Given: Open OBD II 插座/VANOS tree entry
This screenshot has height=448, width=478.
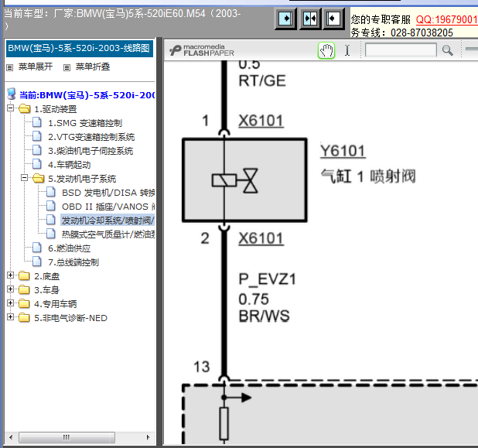Looking at the screenshot, I should point(108,207).
